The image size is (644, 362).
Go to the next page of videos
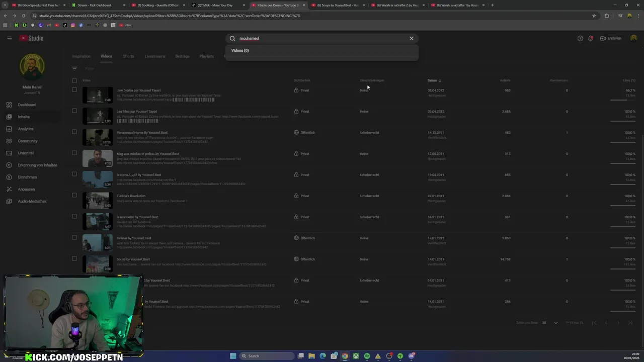click(x=618, y=322)
